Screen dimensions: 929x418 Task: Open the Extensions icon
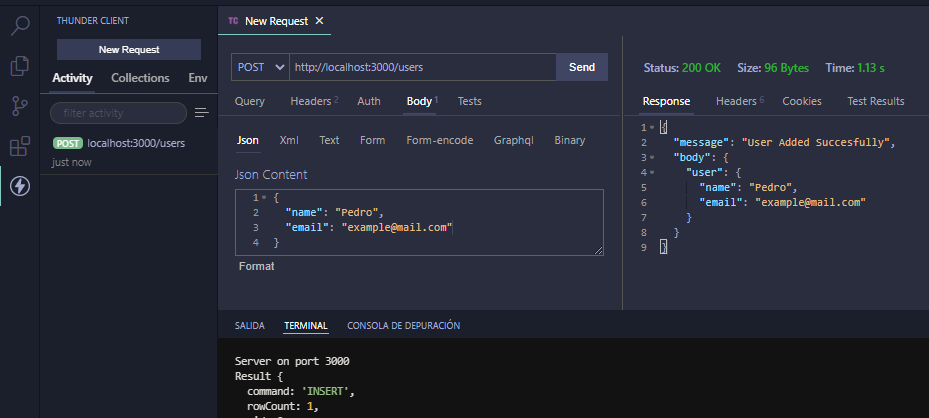tap(20, 146)
